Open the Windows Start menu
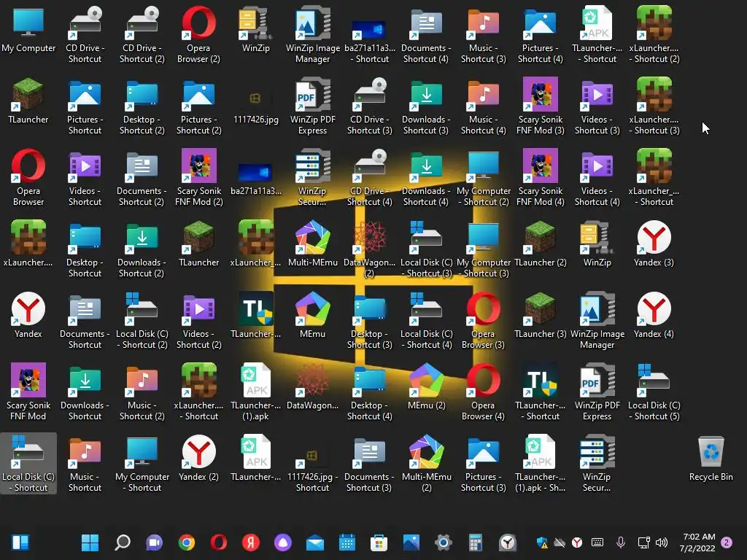The height and width of the screenshot is (560, 747). 90,542
